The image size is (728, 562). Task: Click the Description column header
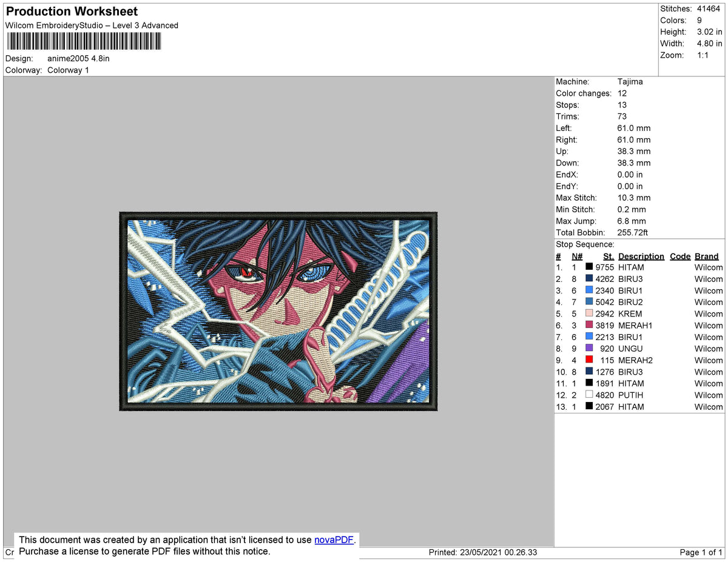[x=641, y=256]
